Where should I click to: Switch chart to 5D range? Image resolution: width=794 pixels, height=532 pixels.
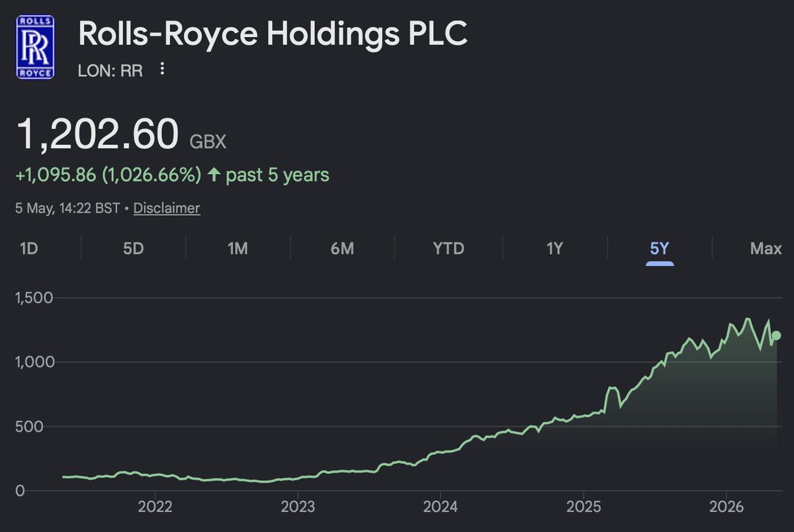[133, 249]
